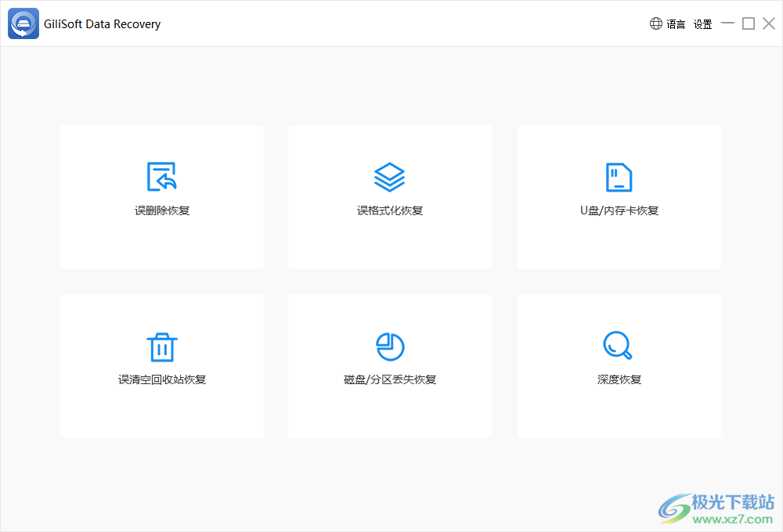The image size is (783, 532).
Task: Click the layered stack icon for 误格式化恢复
Action: coord(389,175)
